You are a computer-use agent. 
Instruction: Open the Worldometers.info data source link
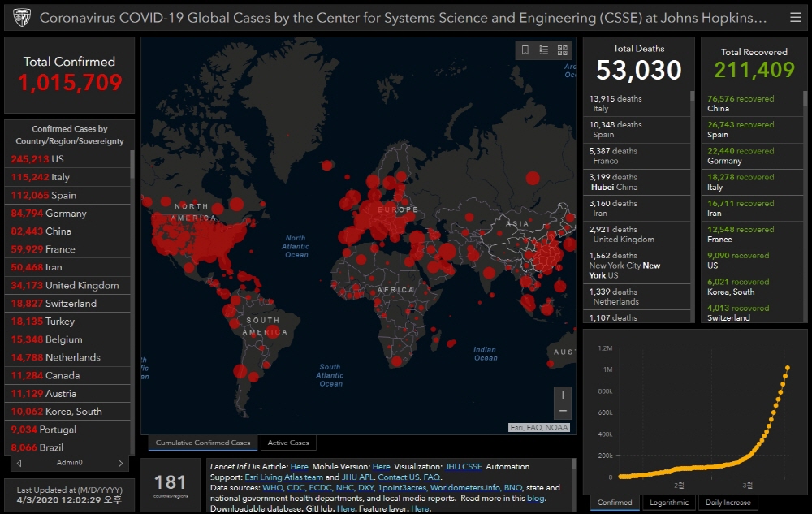point(465,488)
